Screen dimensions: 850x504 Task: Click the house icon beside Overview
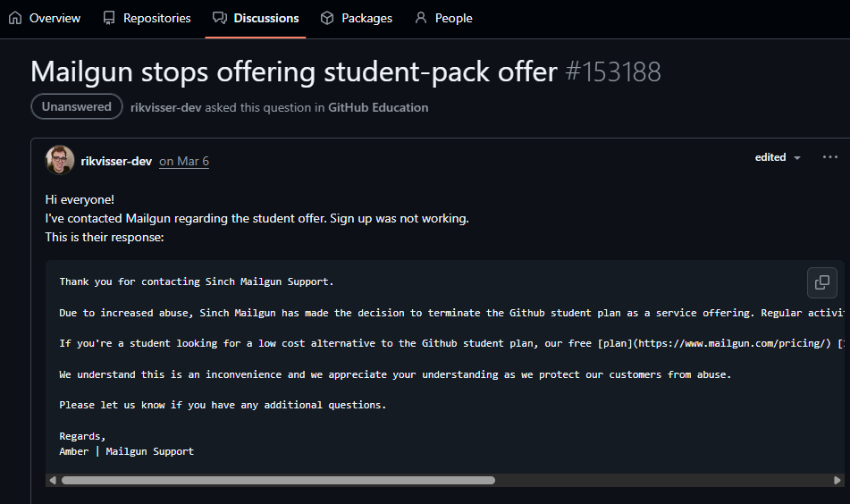[x=15, y=18]
